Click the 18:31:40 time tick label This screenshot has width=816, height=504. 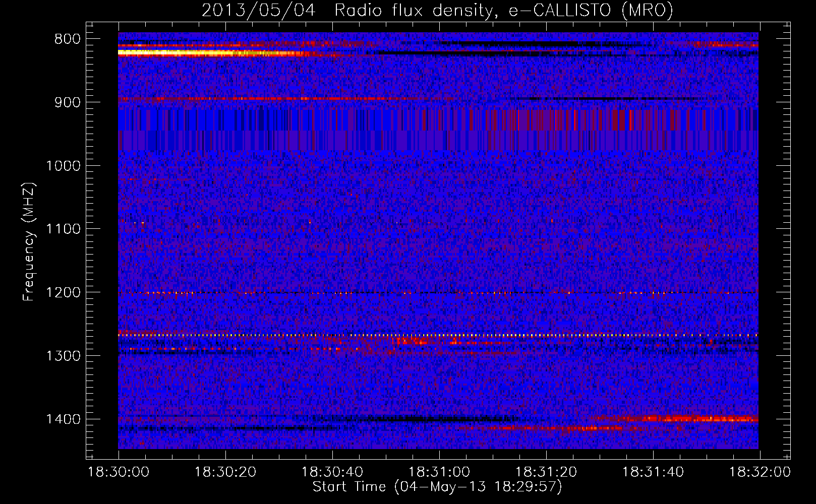pyautogui.click(x=653, y=472)
